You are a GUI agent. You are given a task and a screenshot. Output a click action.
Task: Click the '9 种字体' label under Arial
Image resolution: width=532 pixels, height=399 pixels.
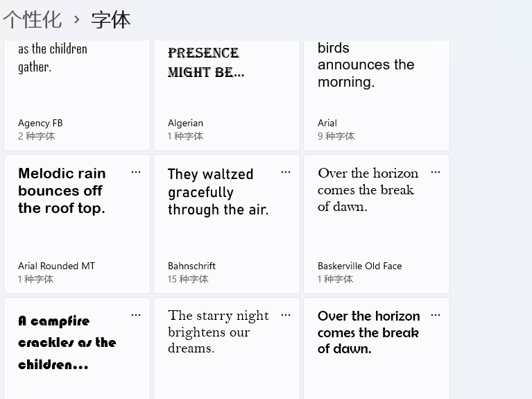click(336, 136)
